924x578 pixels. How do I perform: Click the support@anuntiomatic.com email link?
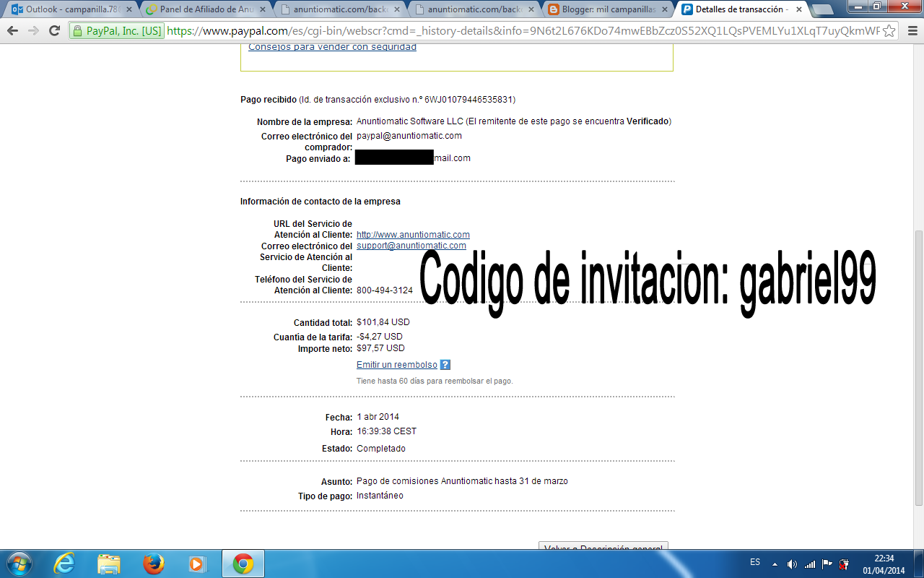(411, 246)
